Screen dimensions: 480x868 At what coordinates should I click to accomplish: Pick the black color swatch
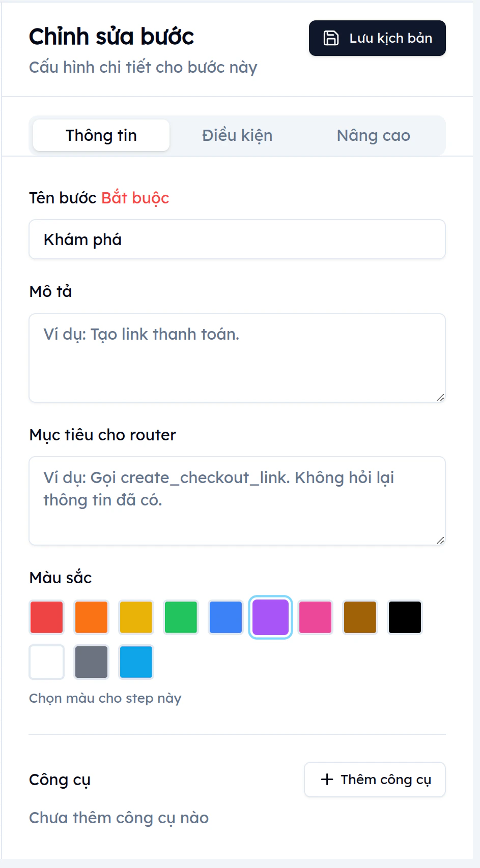click(x=405, y=617)
